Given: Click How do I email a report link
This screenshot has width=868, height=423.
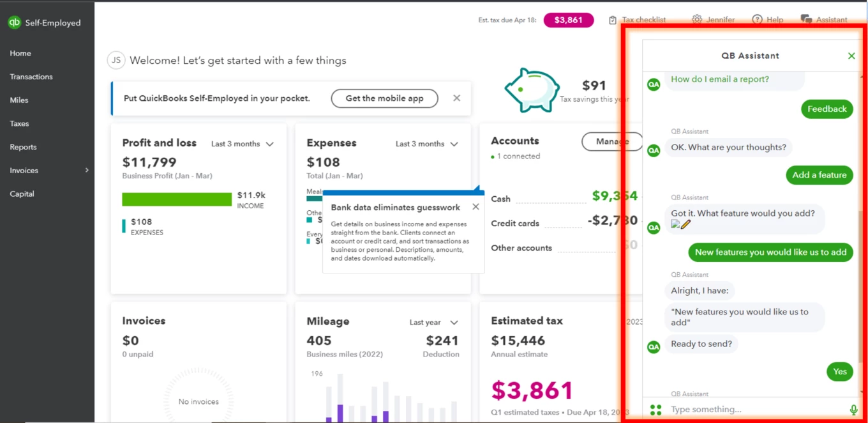Looking at the screenshot, I should [x=720, y=79].
